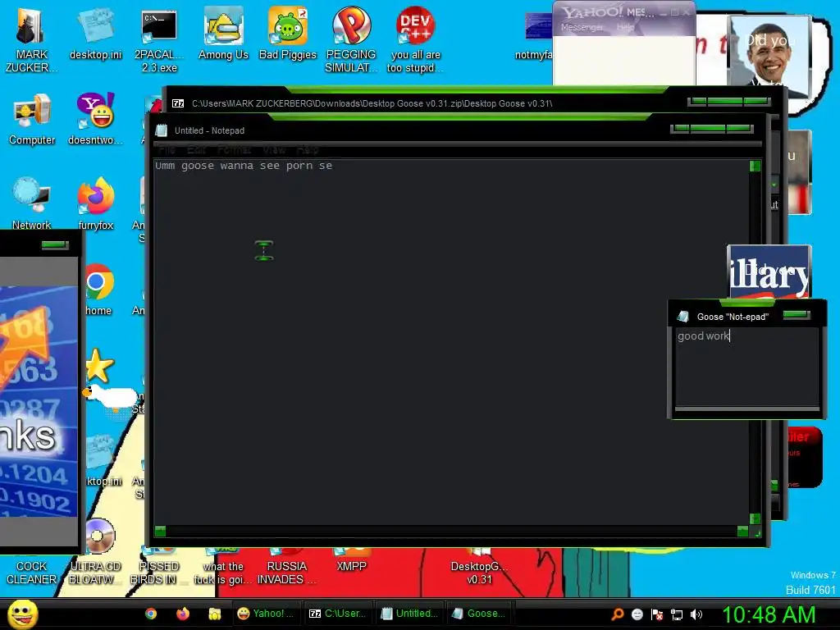Viewport: 840px width, 630px height.
Task: Launch pinned Chrome from the taskbar
Action: (x=151, y=614)
